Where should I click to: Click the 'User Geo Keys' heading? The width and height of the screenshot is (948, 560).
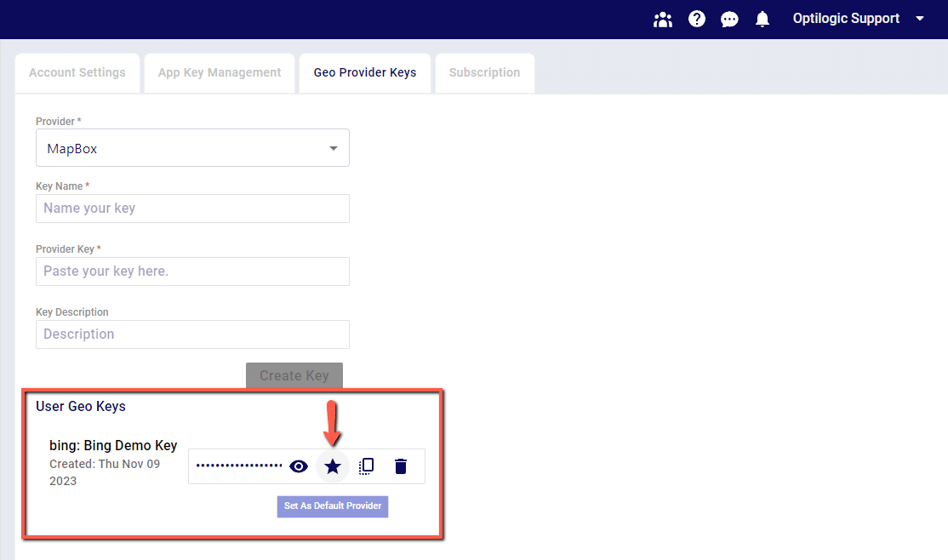tap(80, 407)
